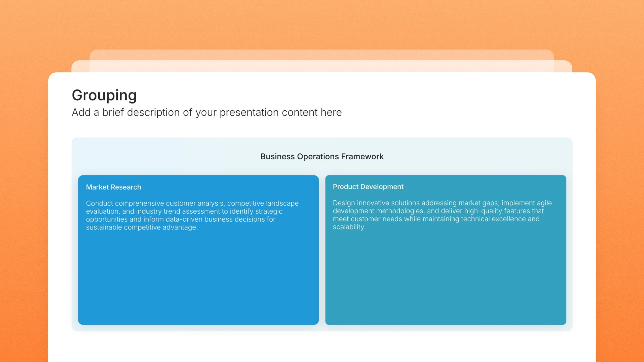Select the Market Research description paragraph
Screen dimensions: 644x362
coord(192,215)
